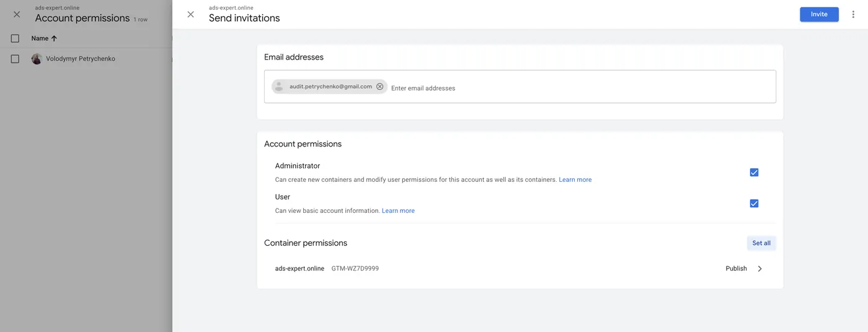The height and width of the screenshot is (332, 868).
Task: Click Volodymyr Petrychenko's profile avatar
Action: pos(37,59)
